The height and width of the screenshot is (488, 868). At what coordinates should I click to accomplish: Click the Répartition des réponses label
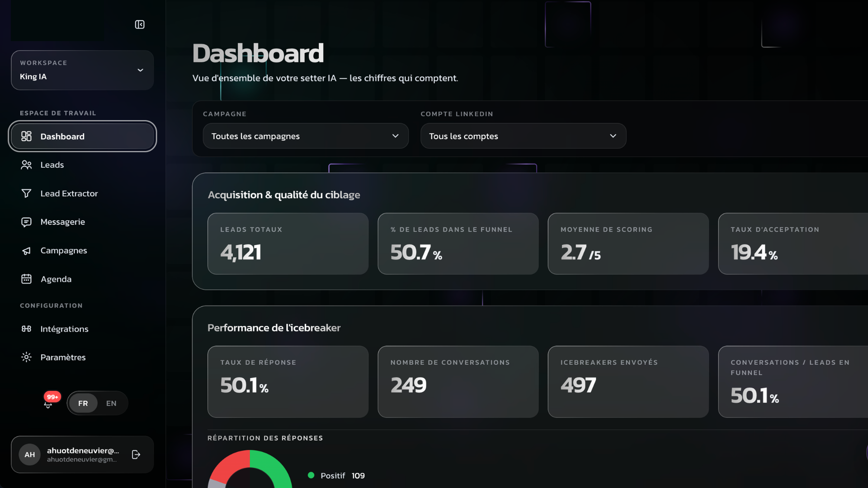click(x=265, y=438)
